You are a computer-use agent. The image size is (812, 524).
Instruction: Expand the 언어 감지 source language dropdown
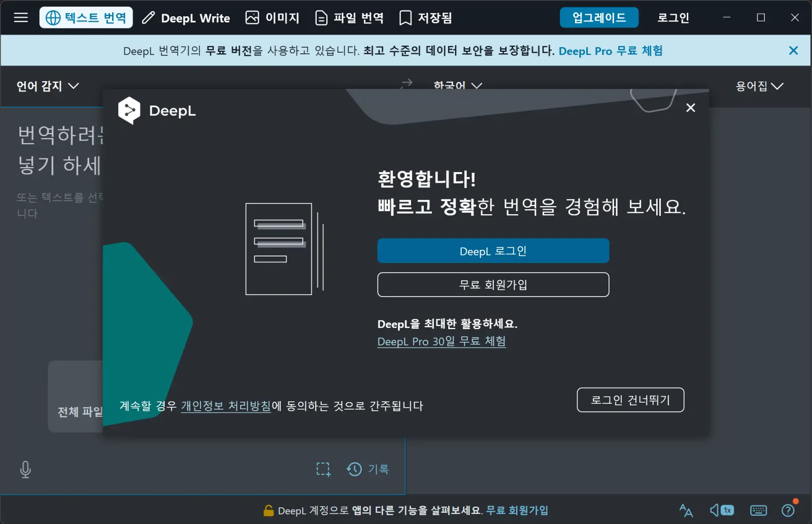click(x=48, y=86)
